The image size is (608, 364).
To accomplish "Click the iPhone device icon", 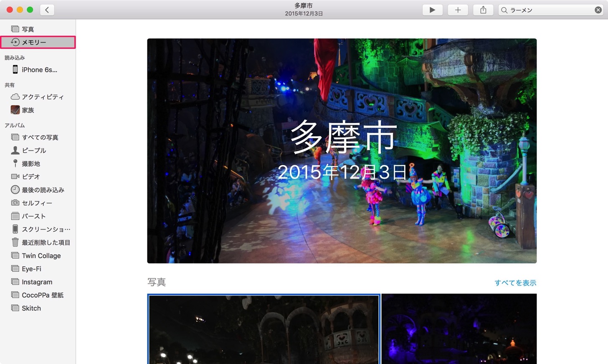I will (x=15, y=70).
